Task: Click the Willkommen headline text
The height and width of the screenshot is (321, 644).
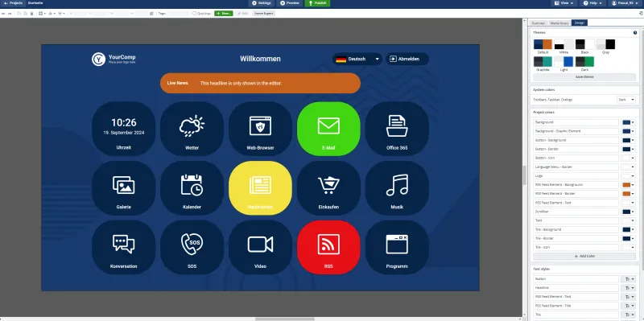Action: tap(260, 59)
